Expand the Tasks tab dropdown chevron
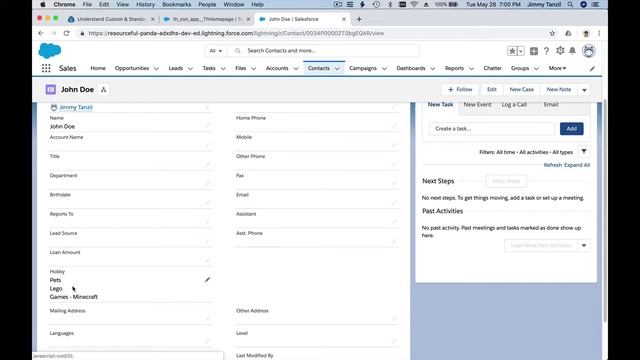640x360 pixels. [223, 69]
